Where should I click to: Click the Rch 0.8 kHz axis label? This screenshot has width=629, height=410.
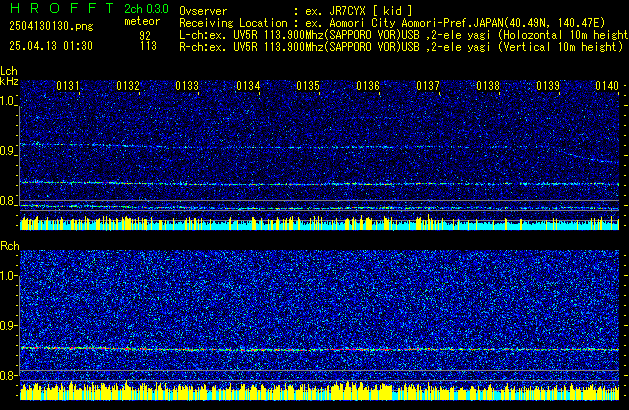(x=8, y=375)
